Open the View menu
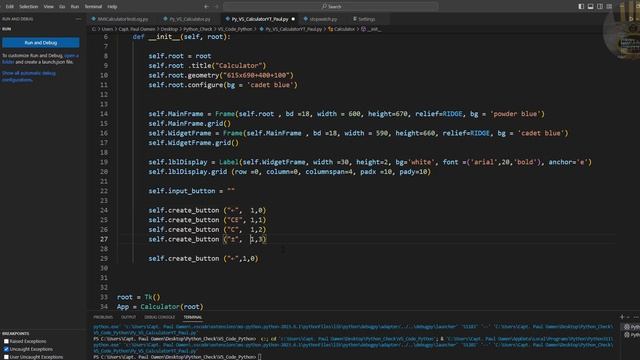This screenshot has height=360, width=640. (x=49, y=7)
